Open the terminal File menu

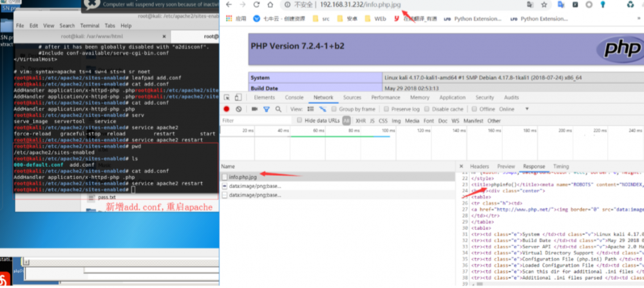point(20,26)
